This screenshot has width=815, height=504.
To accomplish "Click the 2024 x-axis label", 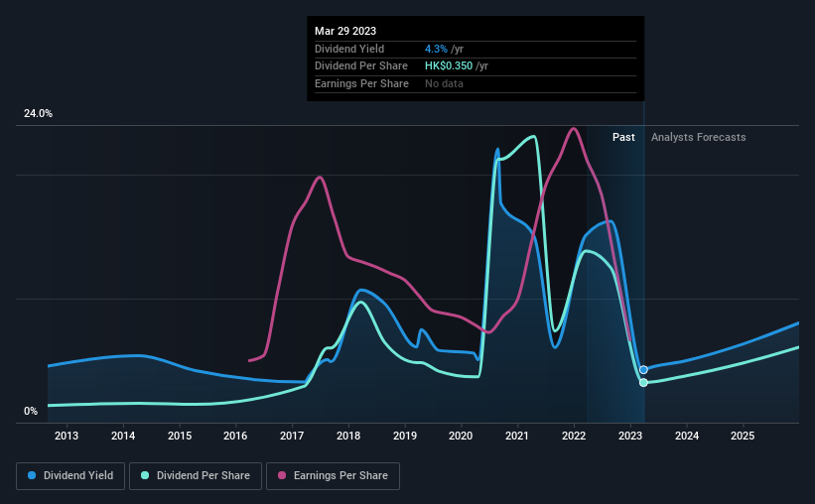I will [x=687, y=436].
